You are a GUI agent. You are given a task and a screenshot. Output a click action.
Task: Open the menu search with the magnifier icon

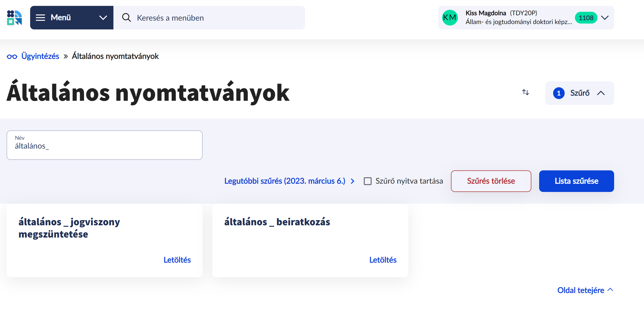126,17
